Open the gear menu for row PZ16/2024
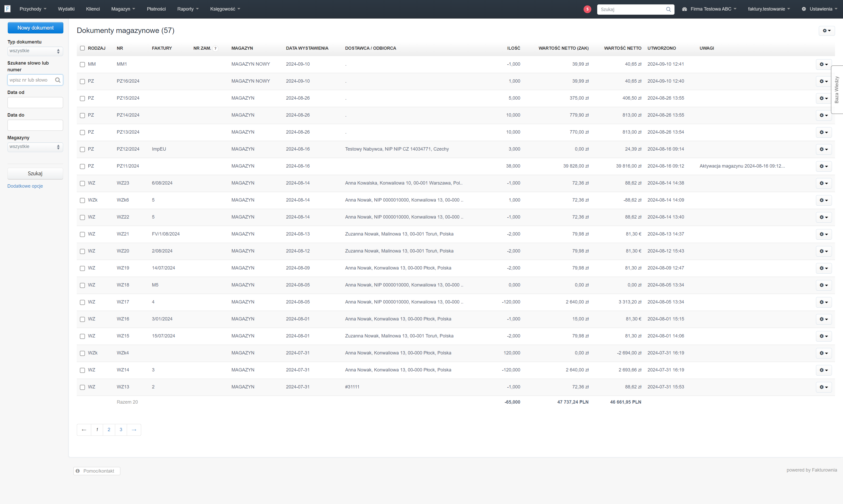 click(x=824, y=81)
